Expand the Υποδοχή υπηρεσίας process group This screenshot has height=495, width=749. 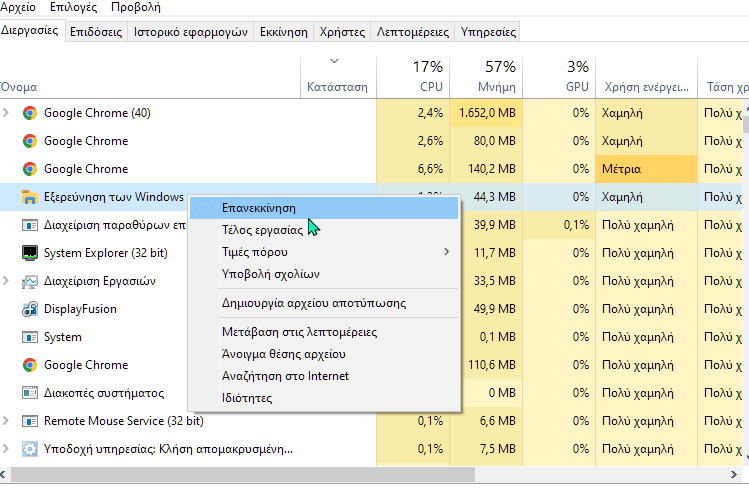click(6, 449)
